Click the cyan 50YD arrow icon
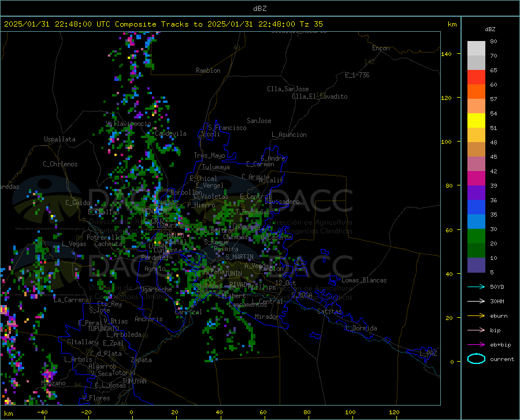 [x=476, y=287]
